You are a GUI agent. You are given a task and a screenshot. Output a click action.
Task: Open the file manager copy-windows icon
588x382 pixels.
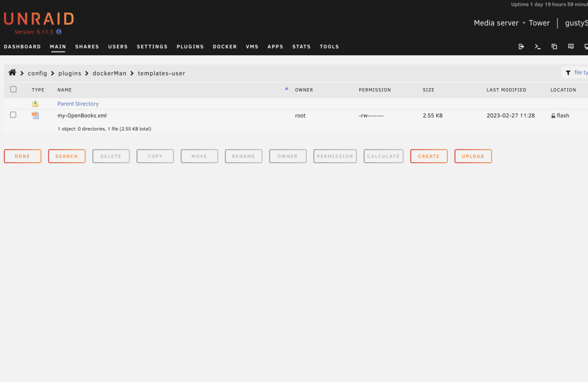click(x=554, y=46)
